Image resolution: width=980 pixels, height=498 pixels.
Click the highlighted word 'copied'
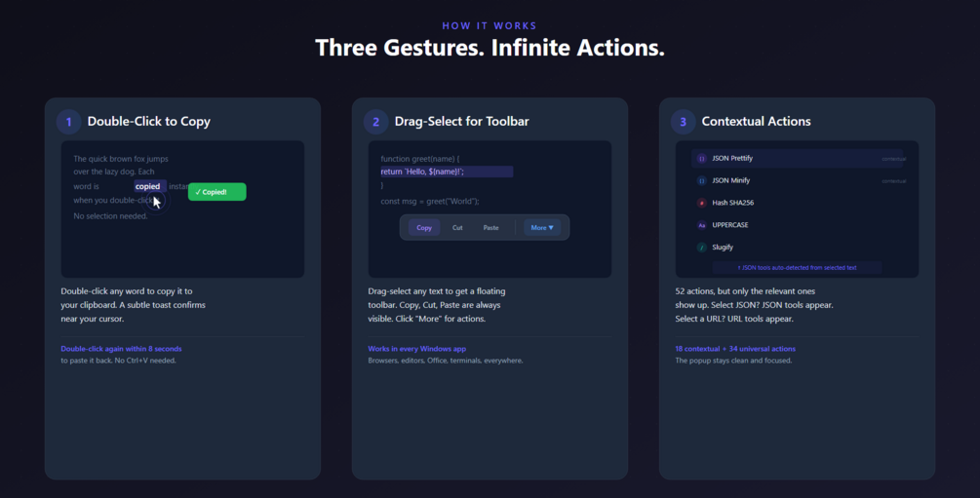pos(148,186)
